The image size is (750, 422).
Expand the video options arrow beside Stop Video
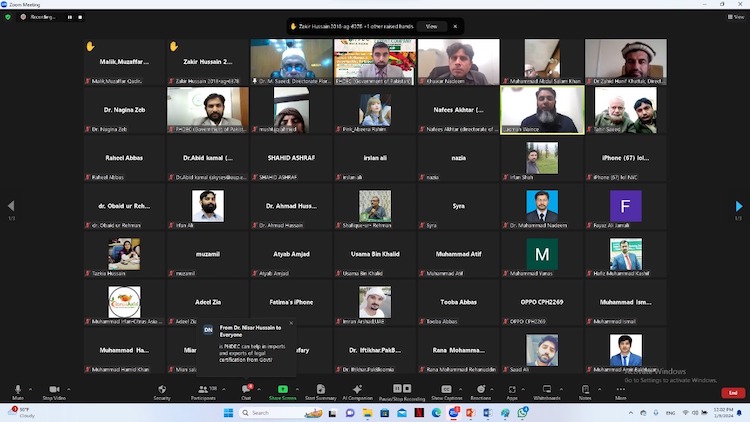click(70, 388)
